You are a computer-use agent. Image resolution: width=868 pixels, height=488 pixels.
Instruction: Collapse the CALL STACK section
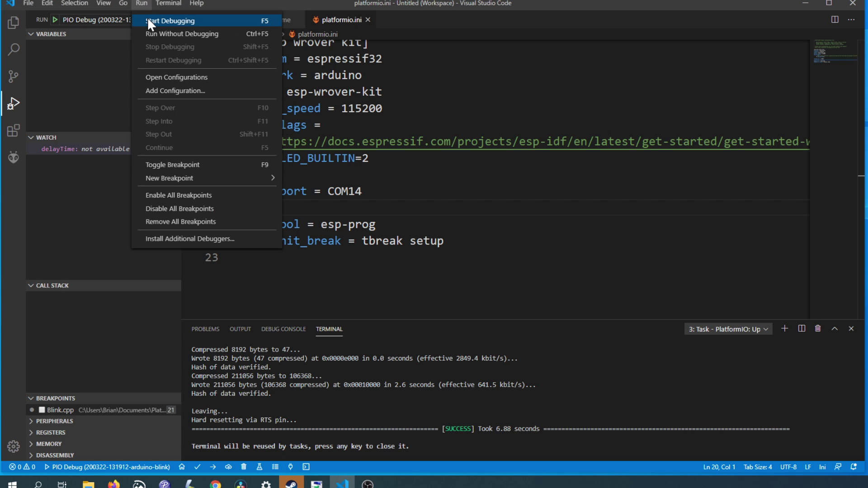click(x=104, y=286)
